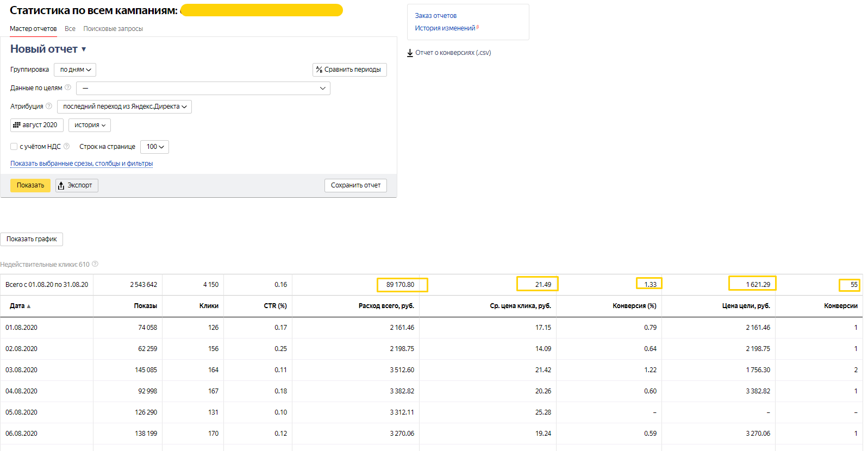Image resolution: width=868 pixels, height=451 pixels.
Task: Click the export icon on the Экспорт button
Action: click(x=61, y=185)
